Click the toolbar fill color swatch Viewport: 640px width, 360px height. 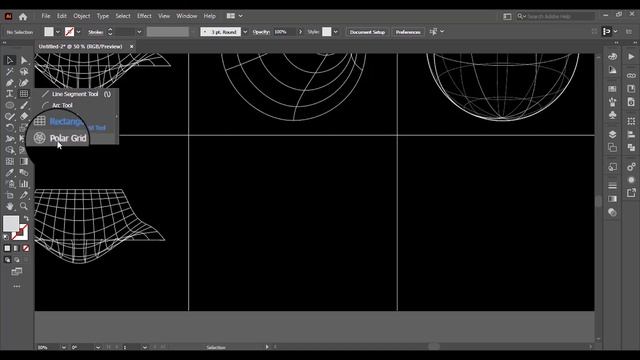click(11, 224)
